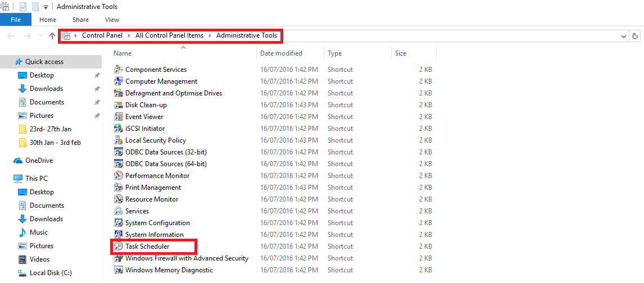
Task: Select the Event Viewer icon
Action: pyautogui.click(x=118, y=116)
